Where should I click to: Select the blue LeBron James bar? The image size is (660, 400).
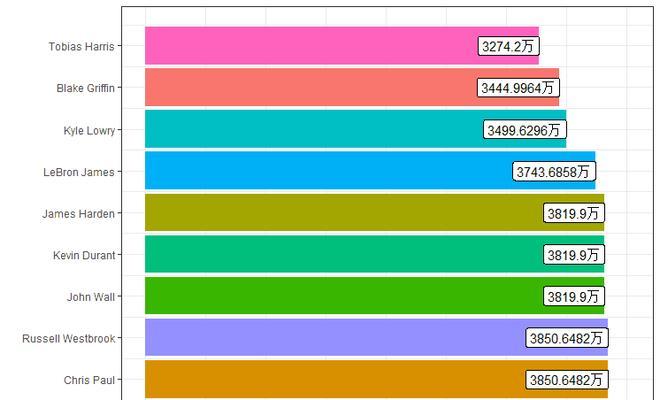point(370,171)
